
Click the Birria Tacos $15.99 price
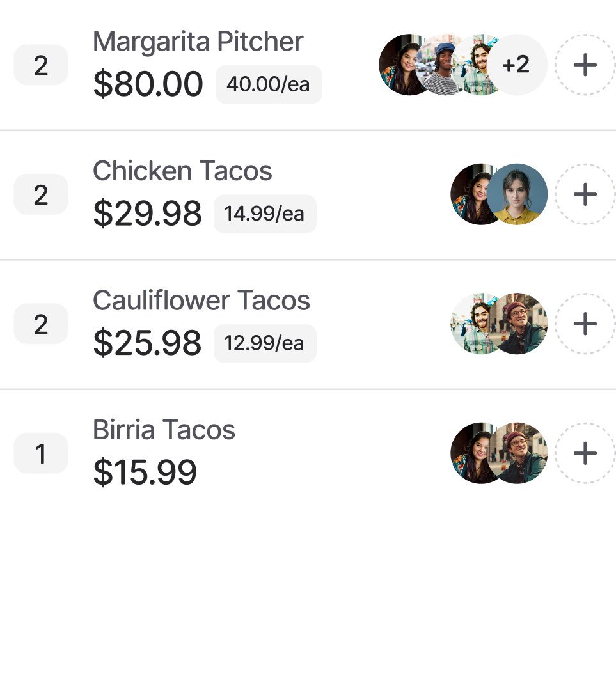pyautogui.click(x=145, y=473)
